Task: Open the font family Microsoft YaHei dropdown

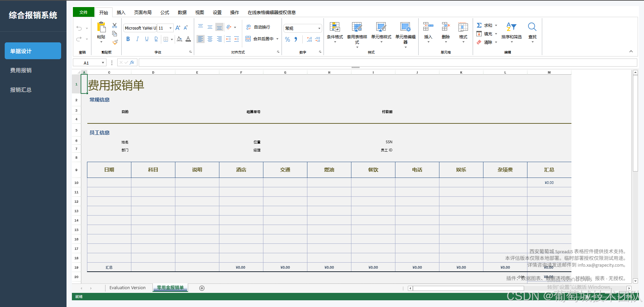Action: 140,28
